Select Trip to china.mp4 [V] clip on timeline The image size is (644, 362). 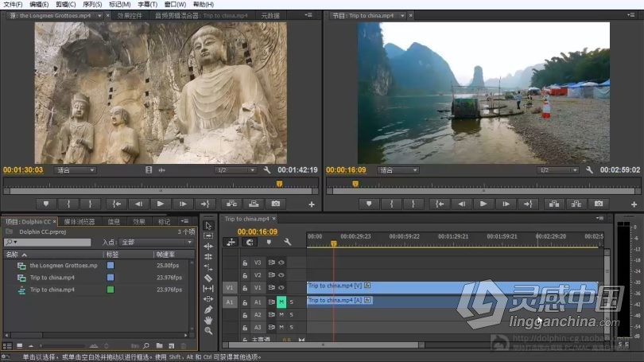(x=452, y=287)
